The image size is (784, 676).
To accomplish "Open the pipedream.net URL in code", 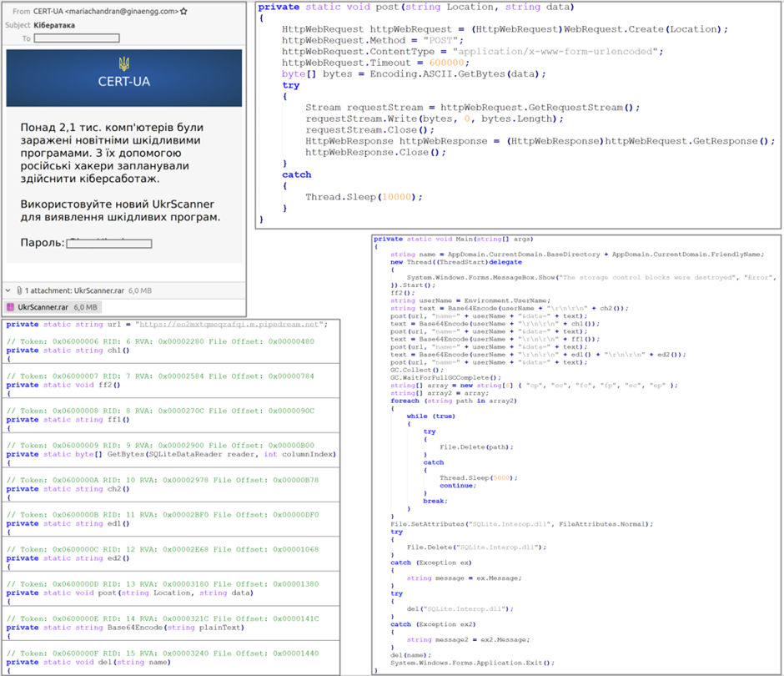I will point(229,325).
